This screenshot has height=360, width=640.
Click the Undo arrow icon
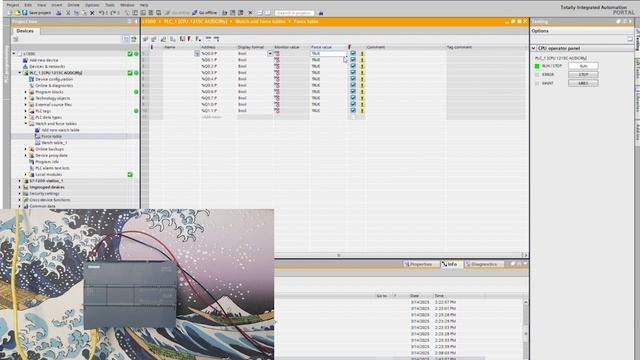pyautogui.click(x=101, y=13)
